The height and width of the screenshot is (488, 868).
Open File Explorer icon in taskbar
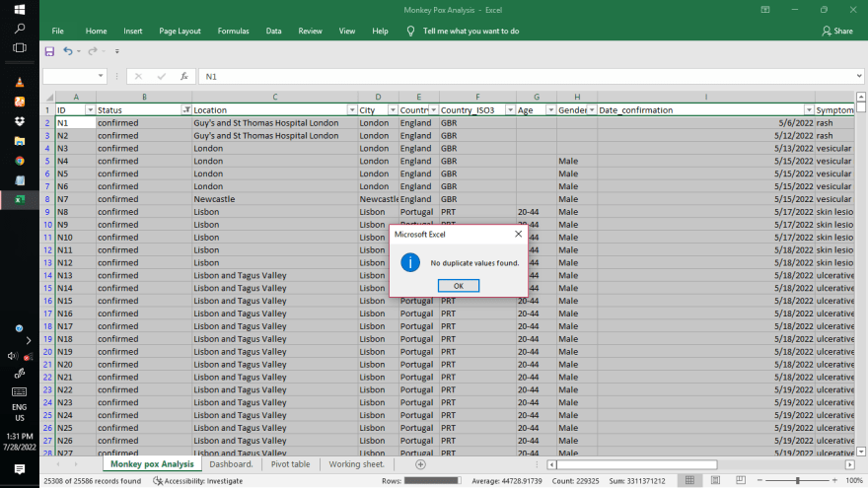20,141
